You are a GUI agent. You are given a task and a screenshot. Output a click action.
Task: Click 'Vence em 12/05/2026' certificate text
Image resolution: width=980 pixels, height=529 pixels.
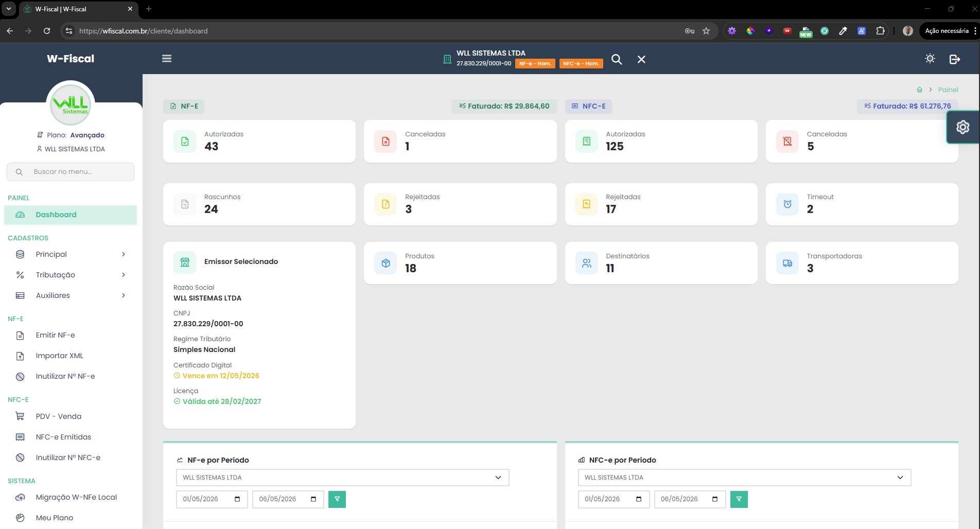(221, 376)
